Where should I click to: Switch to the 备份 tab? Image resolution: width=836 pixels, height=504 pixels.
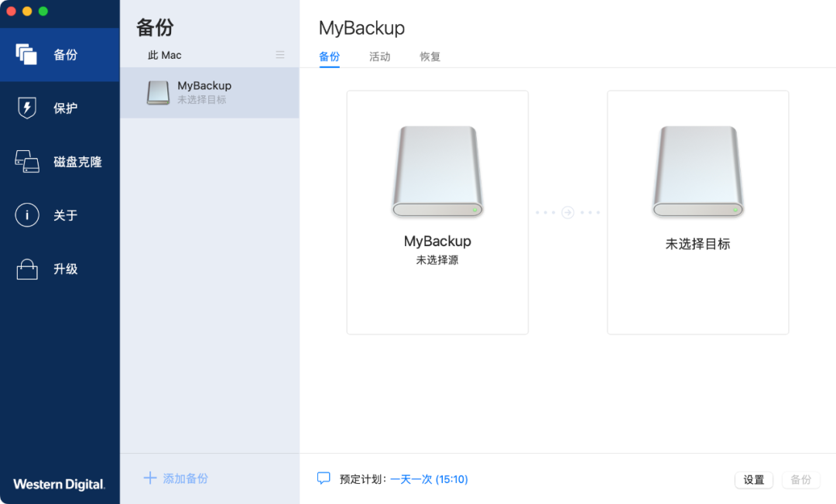pos(329,57)
